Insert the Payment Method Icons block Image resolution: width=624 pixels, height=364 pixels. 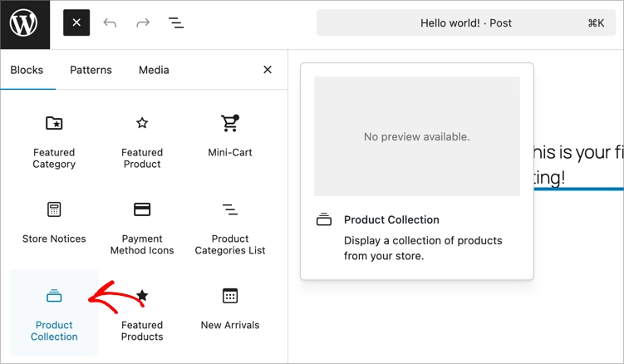142,226
